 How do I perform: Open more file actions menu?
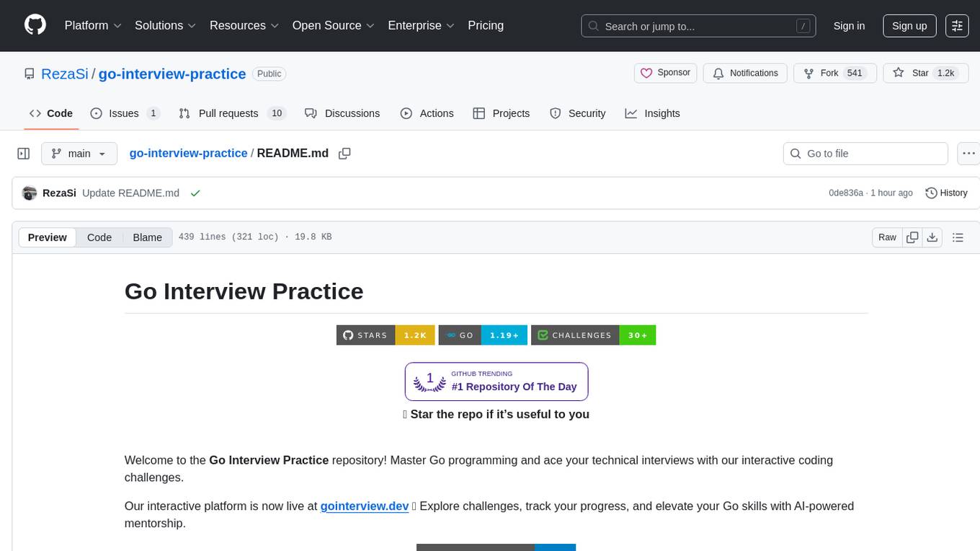[968, 154]
